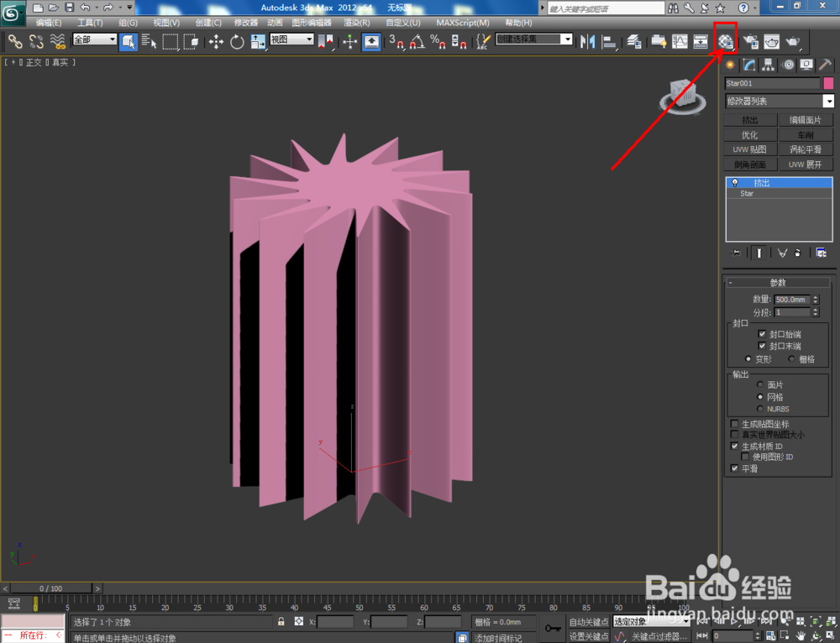Enable 生成贴图坐标 checkbox
The width and height of the screenshot is (840, 643).
[x=734, y=424]
